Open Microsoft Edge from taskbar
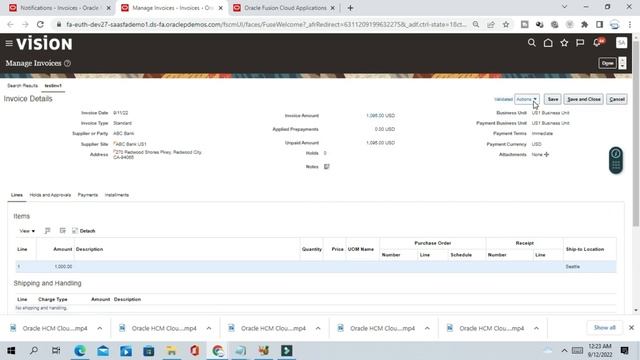The image size is (640, 360). pos(80,351)
